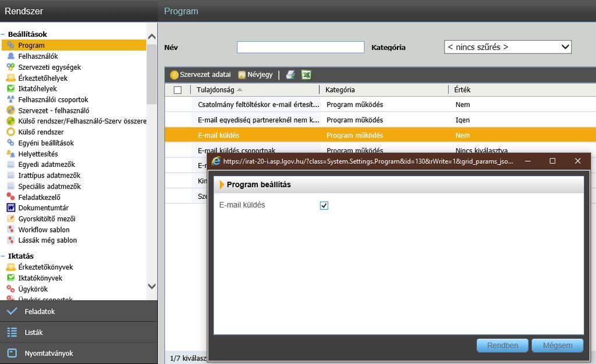Select Iktatókönyvek in the Iktatás tree
Image resolution: width=596 pixels, height=364 pixels.
(x=40, y=278)
